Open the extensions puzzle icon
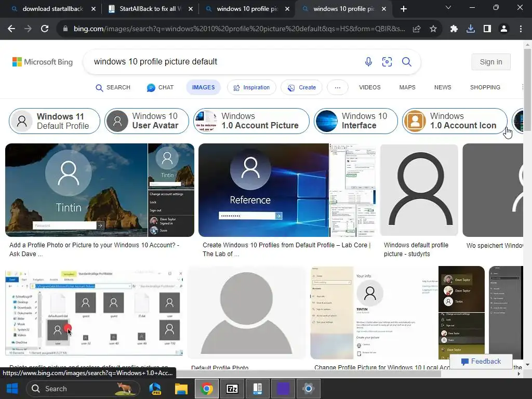Image resolution: width=532 pixels, height=399 pixels. point(454,29)
